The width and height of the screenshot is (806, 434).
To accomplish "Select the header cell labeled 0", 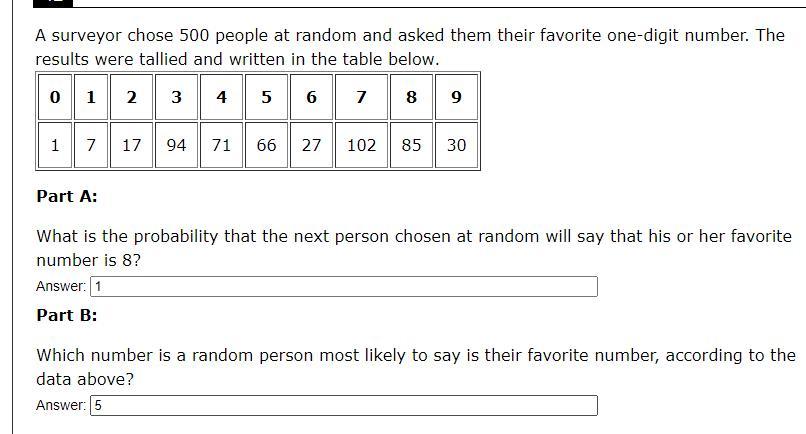I will (x=55, y=98).
